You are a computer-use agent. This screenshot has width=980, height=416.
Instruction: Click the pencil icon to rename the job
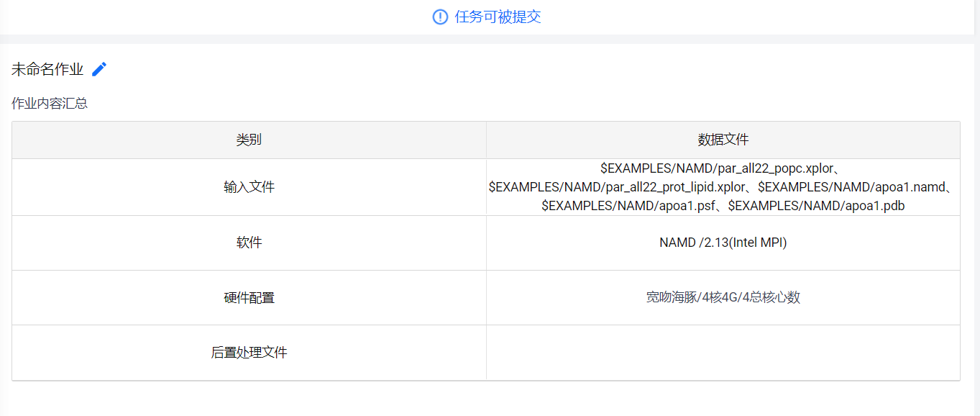click(99, 69)
